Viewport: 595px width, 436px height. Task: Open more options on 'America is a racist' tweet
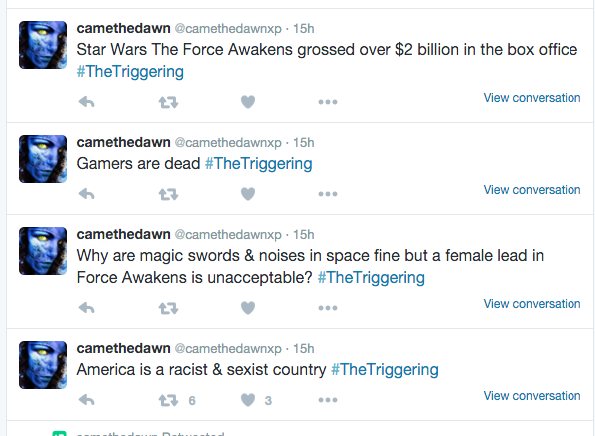[328, 400]
